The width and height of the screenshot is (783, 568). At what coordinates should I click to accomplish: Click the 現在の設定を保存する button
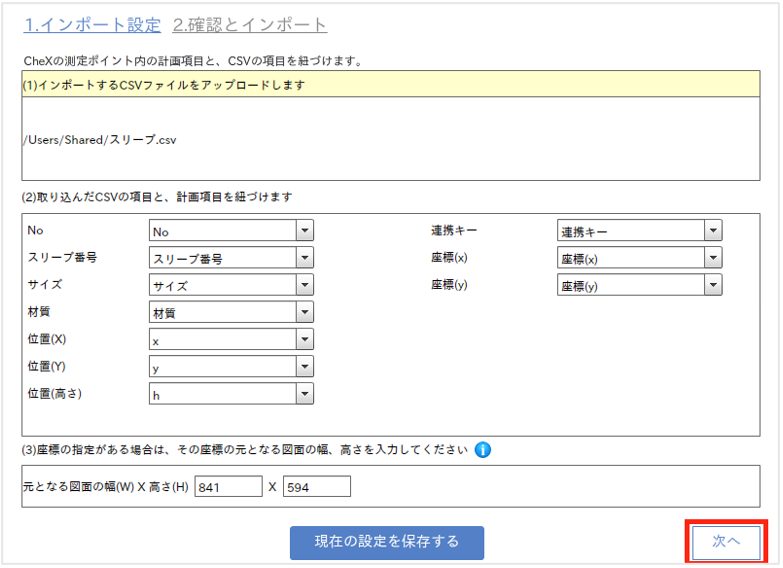click(387, 542)
